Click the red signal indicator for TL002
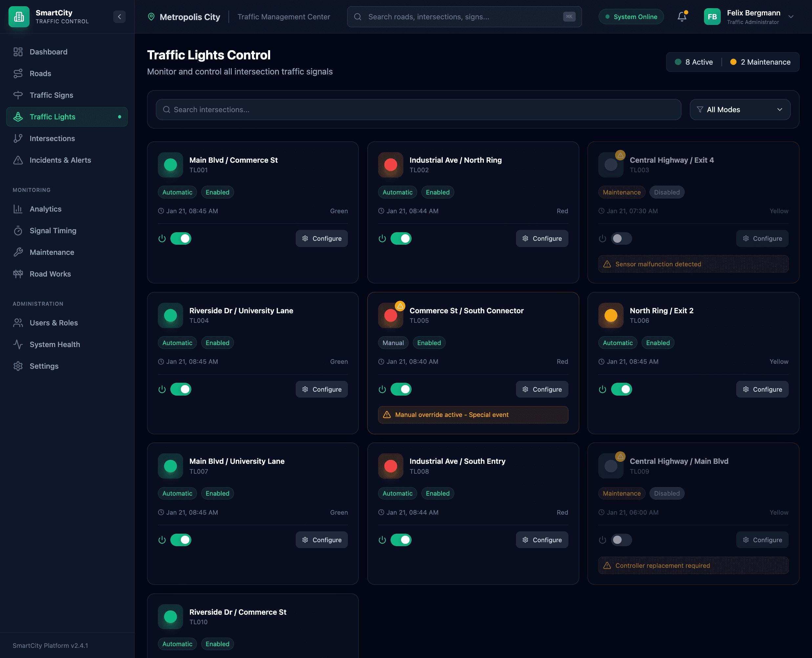The height and width of the screenshot is (658, 812). pyautogui.click(x=390, y=165)
